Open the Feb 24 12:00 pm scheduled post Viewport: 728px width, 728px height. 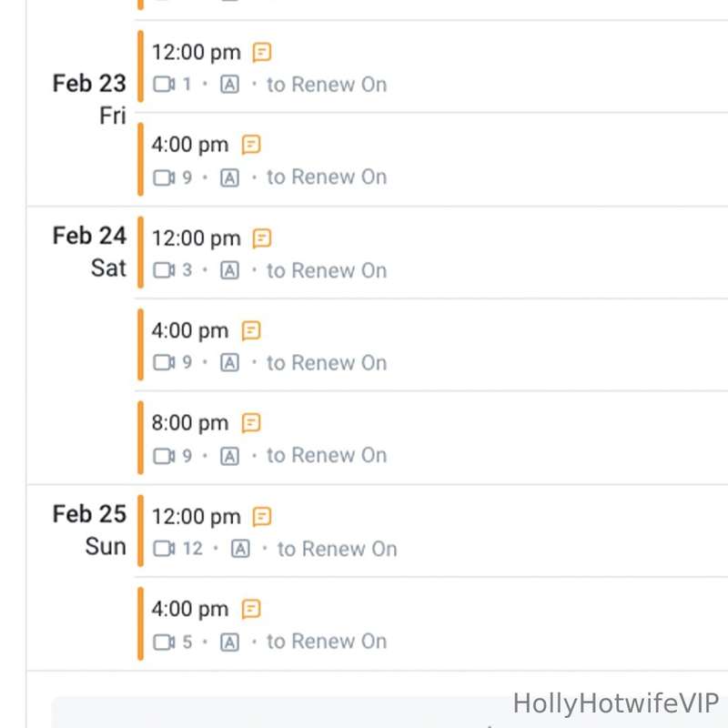pos(431,253)
